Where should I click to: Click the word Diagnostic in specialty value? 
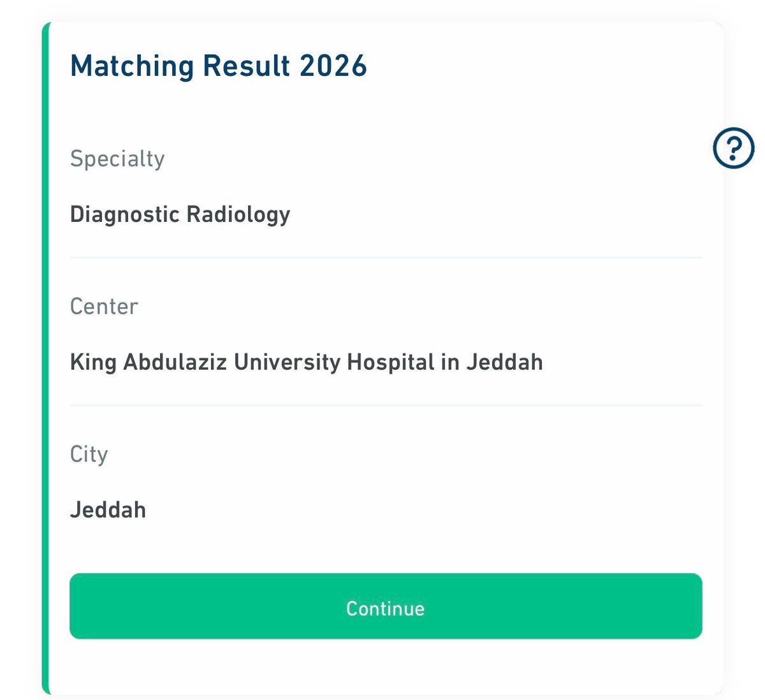[x=124, y=215]
